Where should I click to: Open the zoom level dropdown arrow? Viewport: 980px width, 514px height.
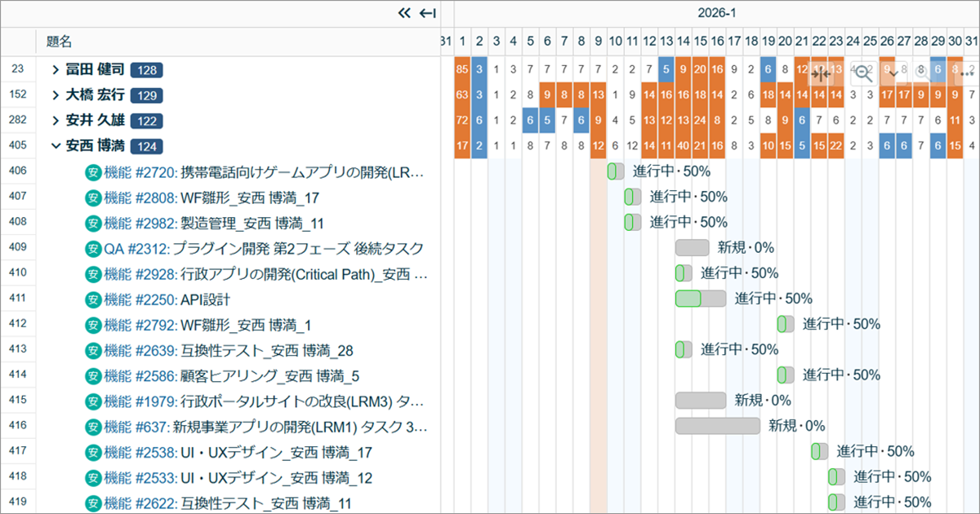(893, 73)
